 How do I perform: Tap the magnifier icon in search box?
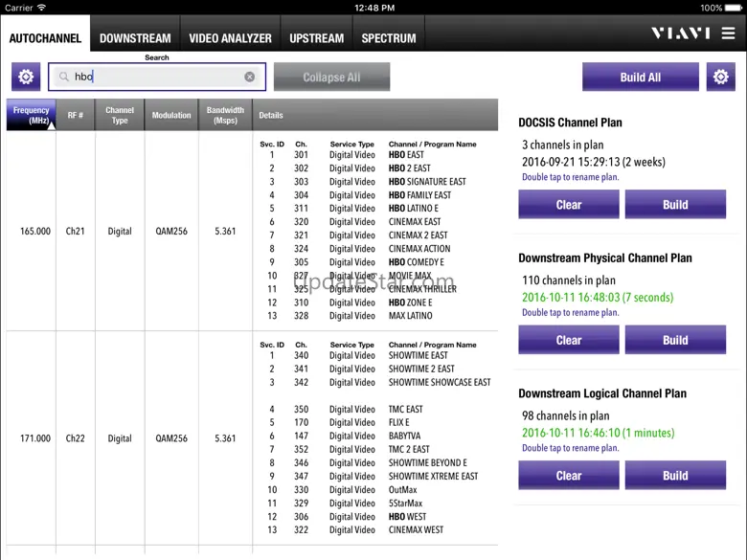click(64, 77)
